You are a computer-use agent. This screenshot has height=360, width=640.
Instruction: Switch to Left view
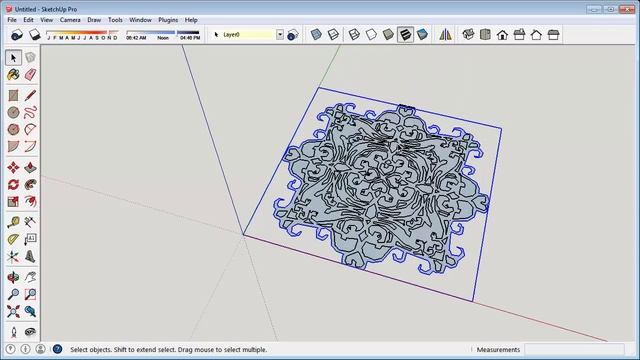click(x=553, y=34)
